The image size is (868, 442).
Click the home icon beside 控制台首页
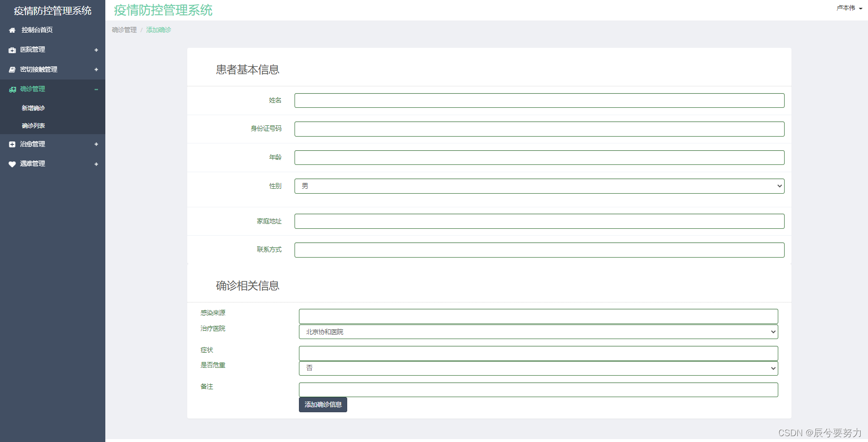pyautogui.click(x=12, y=30)
